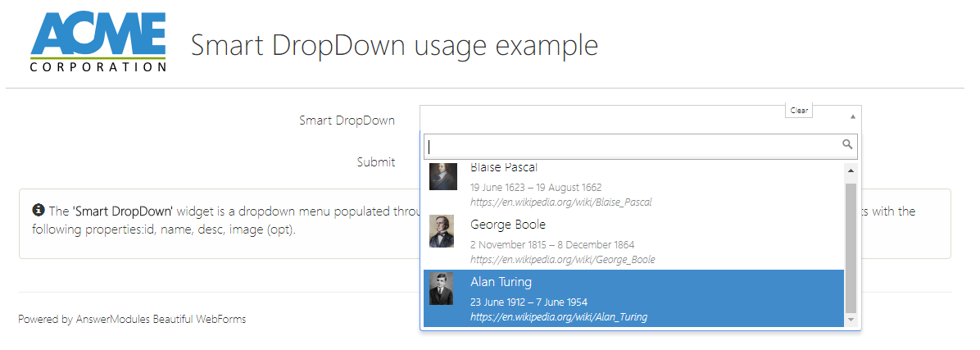Collapse the Smart DropDown using its arrow
This screenshot has width=980, height=350.
click(x=852, y=116)
